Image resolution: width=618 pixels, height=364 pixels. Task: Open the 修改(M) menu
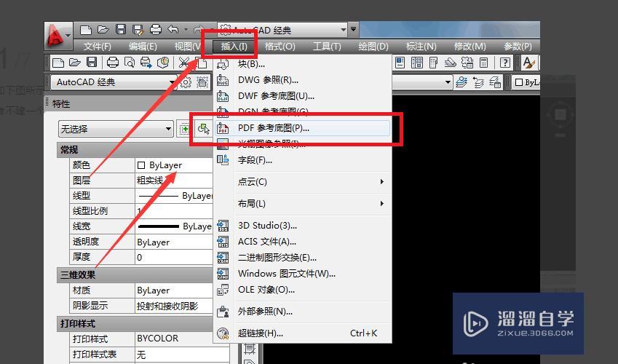(x=470, y=47)
